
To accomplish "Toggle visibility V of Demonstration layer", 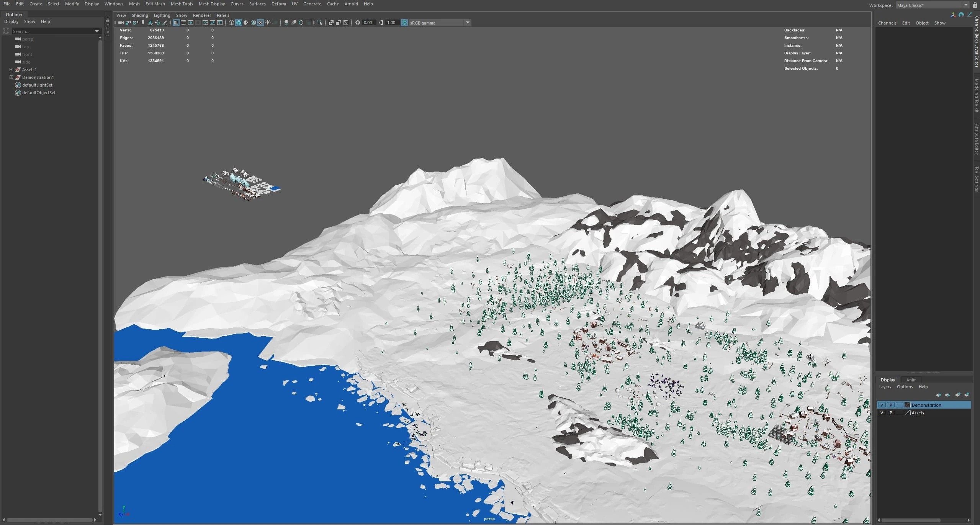I will [x=882, y=405].
